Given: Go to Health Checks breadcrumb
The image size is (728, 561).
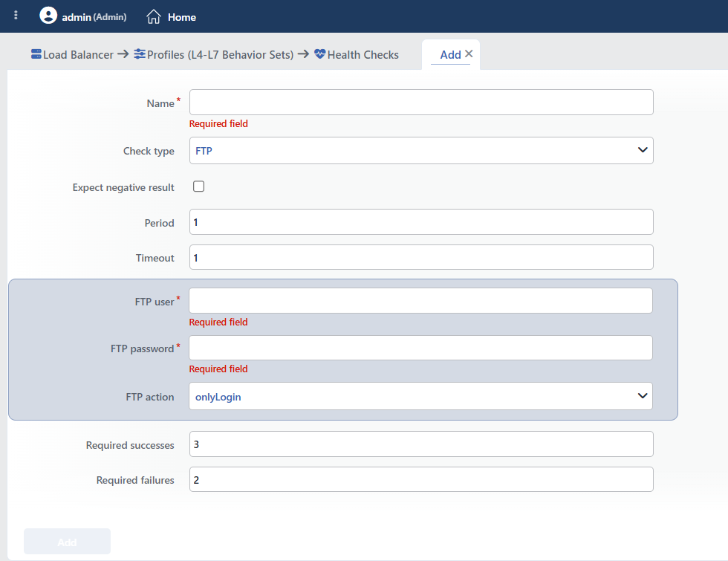Looking at the screenshot, I should 363,55.
